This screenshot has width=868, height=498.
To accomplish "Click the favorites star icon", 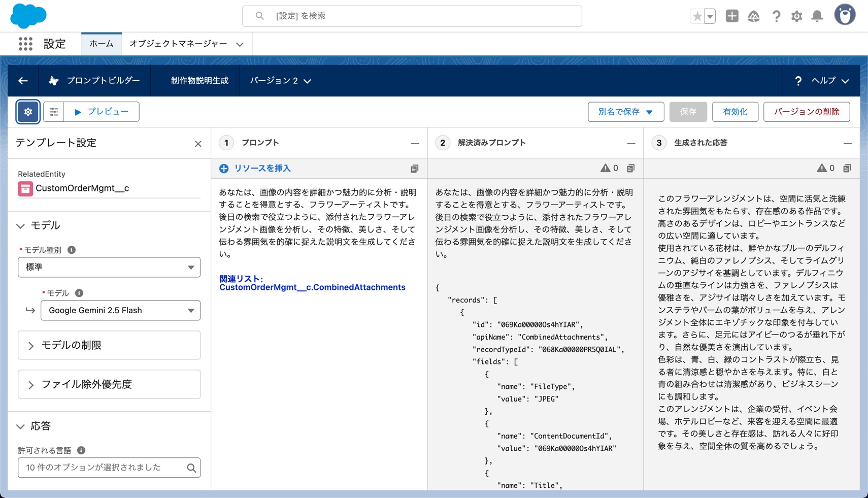I will [x=697, y=16].
